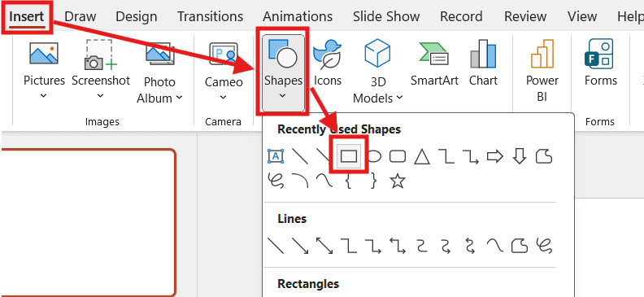Open the Record tab
Viewport: 644px width, 297px height.
click(x=462, y=16)
